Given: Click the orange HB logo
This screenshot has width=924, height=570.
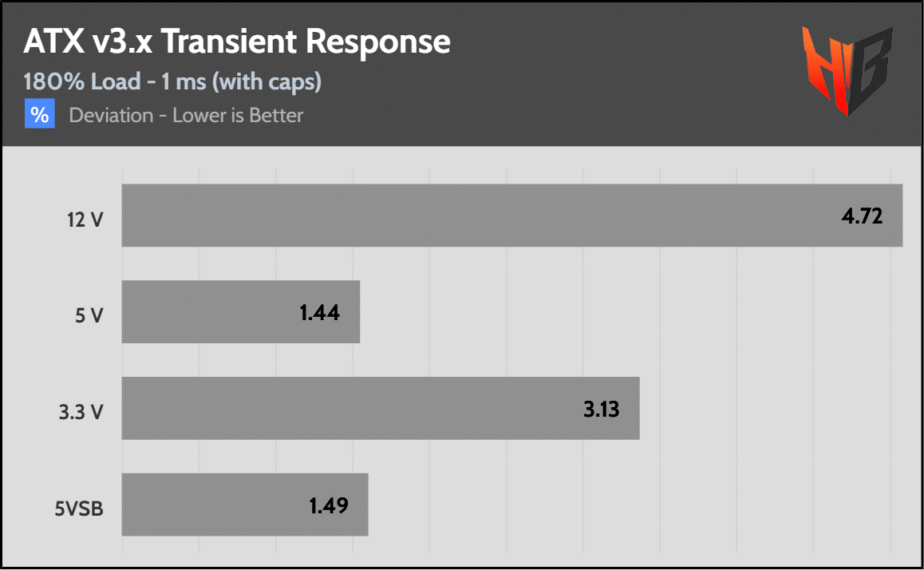Looking at the screenshot, I should click(x=847, y=70).
